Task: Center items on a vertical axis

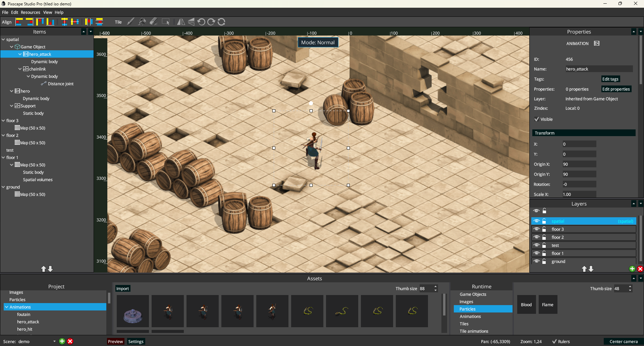Action: (x=64, y=22)
